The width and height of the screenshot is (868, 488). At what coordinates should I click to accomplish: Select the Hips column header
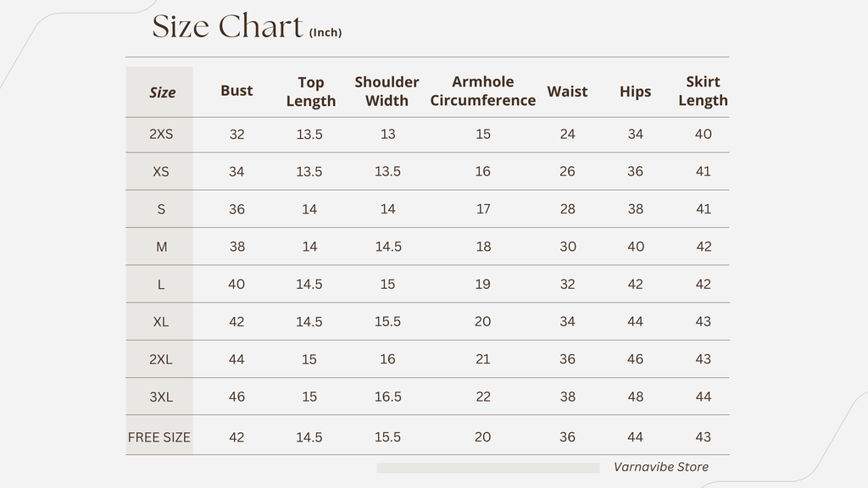tap(635, 91)
